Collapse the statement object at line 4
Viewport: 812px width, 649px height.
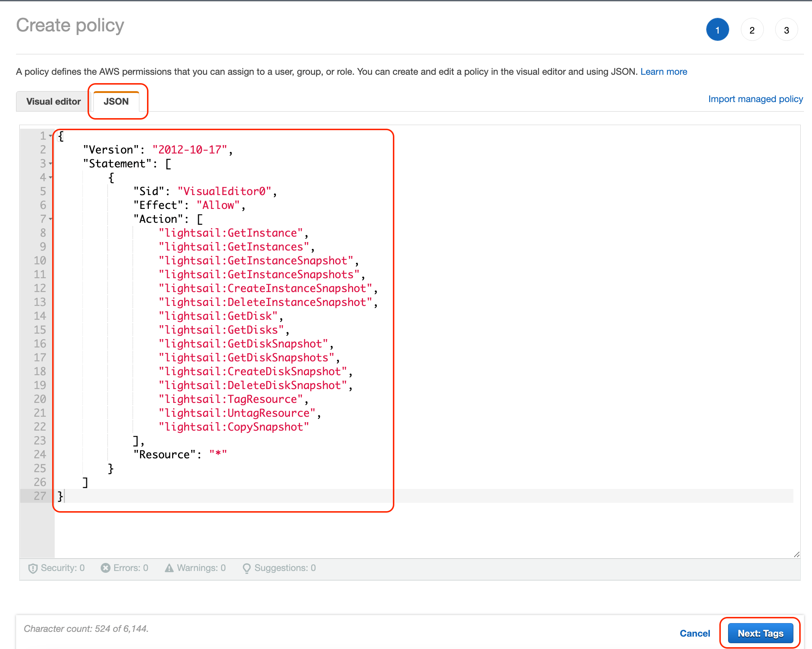point(50,177)
